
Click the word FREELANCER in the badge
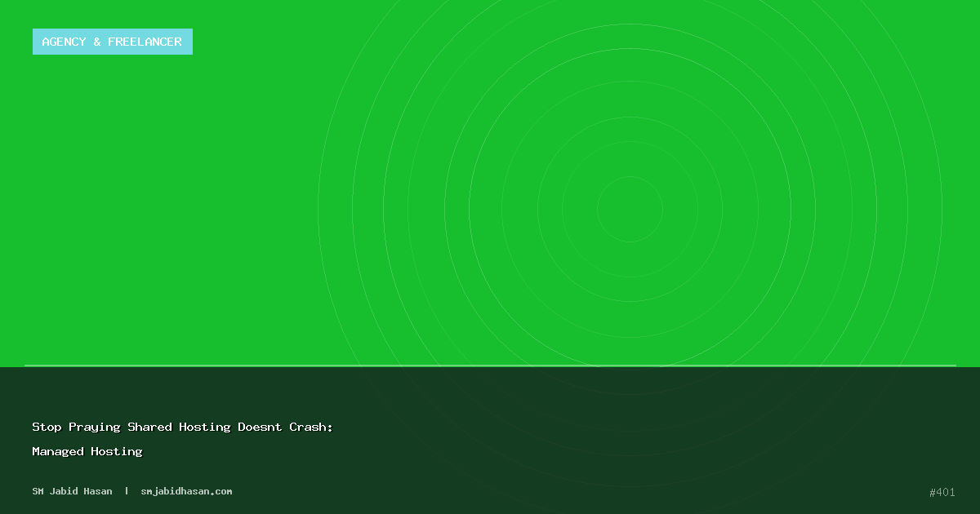pos(145,42)
